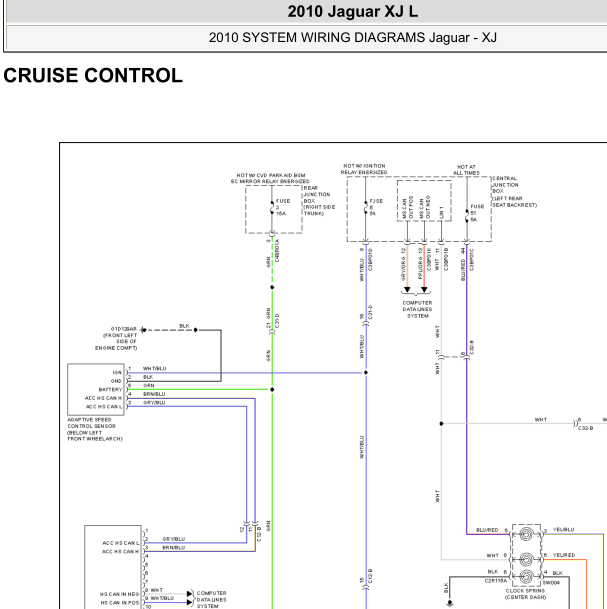Select the 'FUSE 51 5A' label
Image resolution: width=607 pixels, height=609 pixels.
coord(477,213)
